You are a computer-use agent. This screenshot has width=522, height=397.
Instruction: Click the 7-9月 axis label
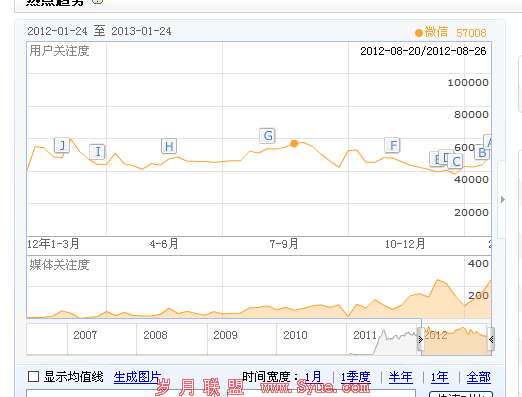(x=284, y=244)
